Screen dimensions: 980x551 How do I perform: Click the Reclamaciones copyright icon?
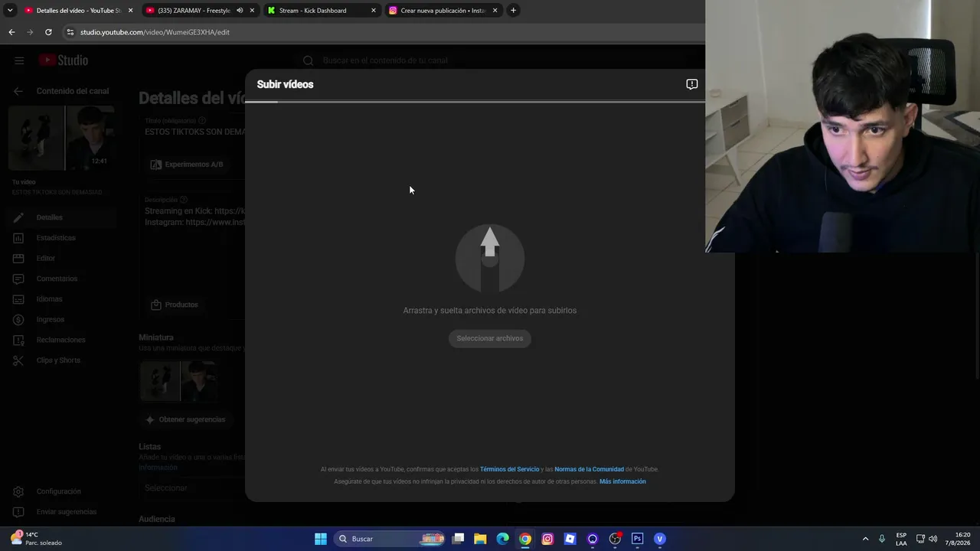18,340
